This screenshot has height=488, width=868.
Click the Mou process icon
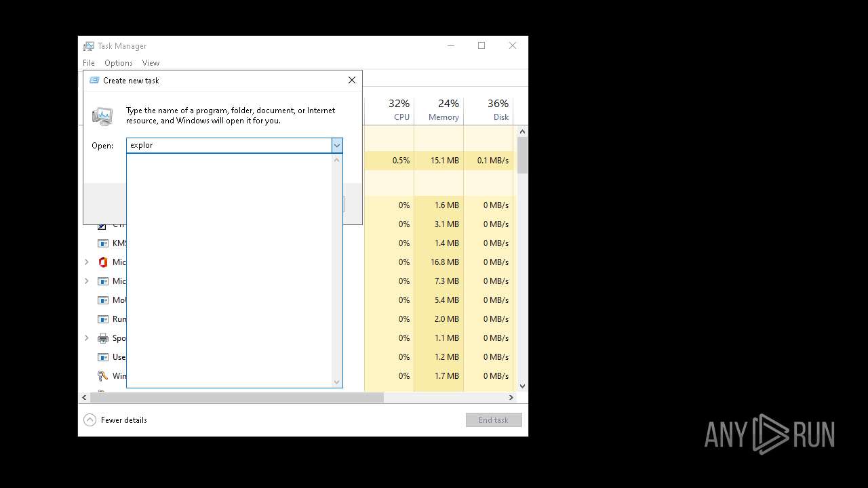click(x=103, y=300)
